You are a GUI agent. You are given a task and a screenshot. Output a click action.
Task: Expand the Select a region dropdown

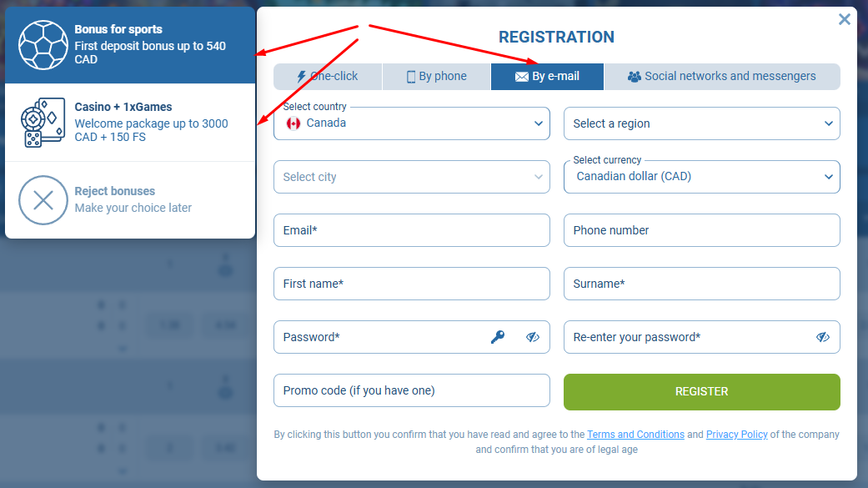coord(701,123)
